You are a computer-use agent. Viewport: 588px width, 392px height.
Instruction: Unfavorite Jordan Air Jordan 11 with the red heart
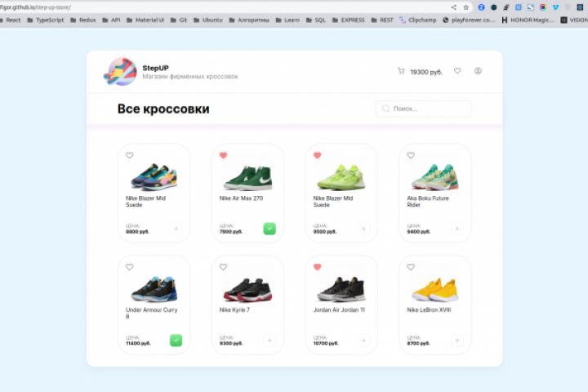pos(317,267)
